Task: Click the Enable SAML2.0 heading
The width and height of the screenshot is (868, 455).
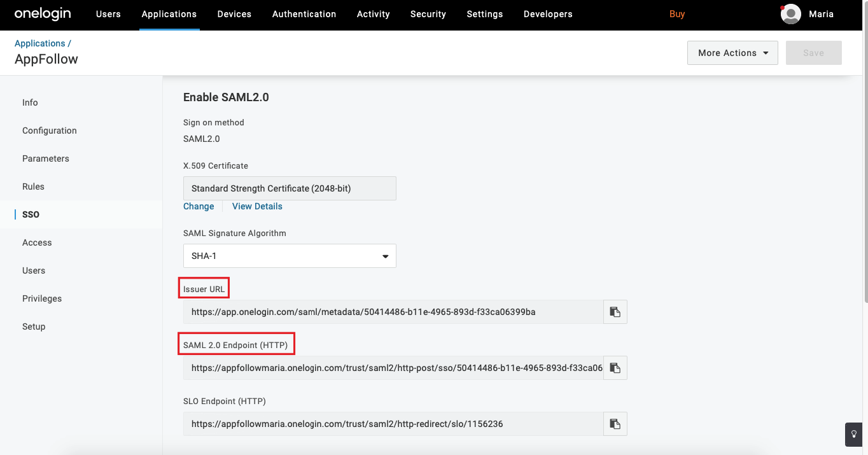Action: [x=226, y=97]
